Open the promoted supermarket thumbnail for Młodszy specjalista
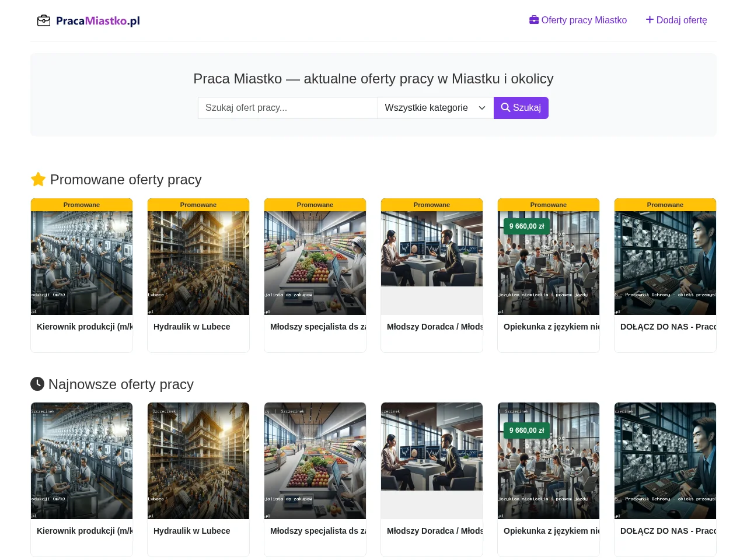Viewport: 747px width, 560px height. click(x=315, y=263)
